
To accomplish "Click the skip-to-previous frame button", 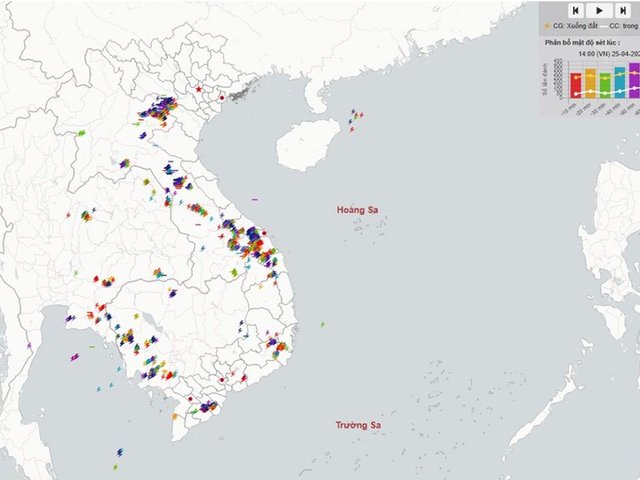I will [576, 10].
